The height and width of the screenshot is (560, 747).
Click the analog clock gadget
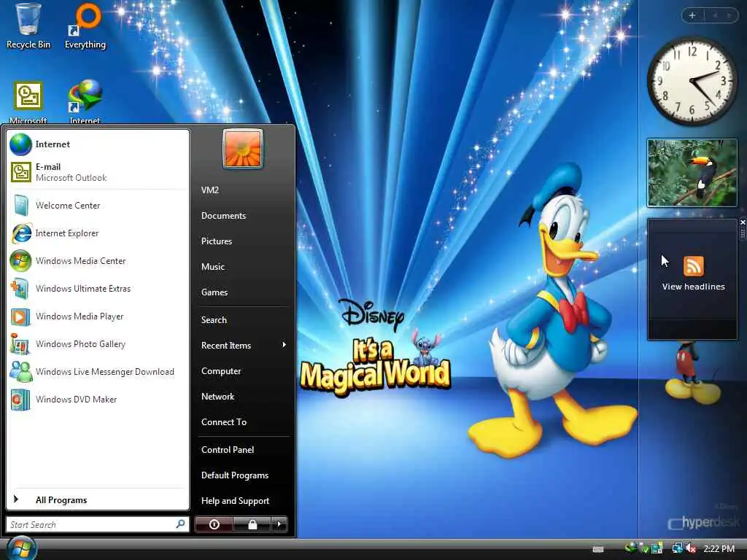click(692, 81)
